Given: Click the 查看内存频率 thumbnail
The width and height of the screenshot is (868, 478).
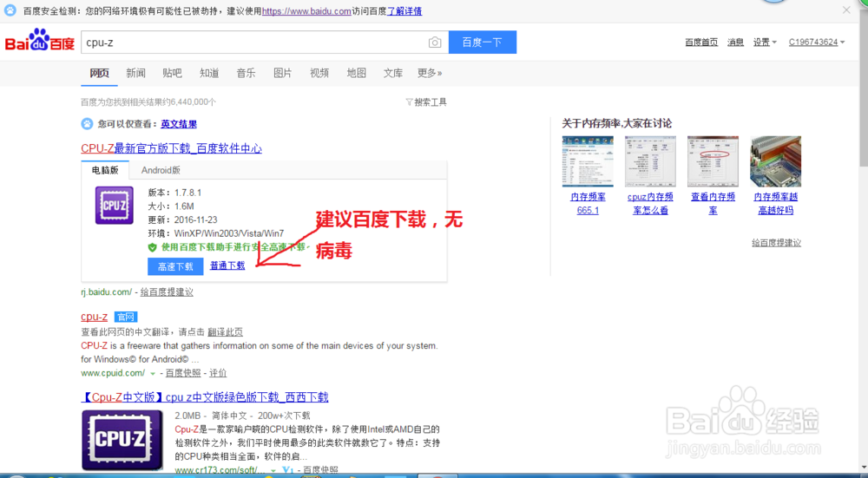Looking at the screenshot, I should click(x=713, y=161).
